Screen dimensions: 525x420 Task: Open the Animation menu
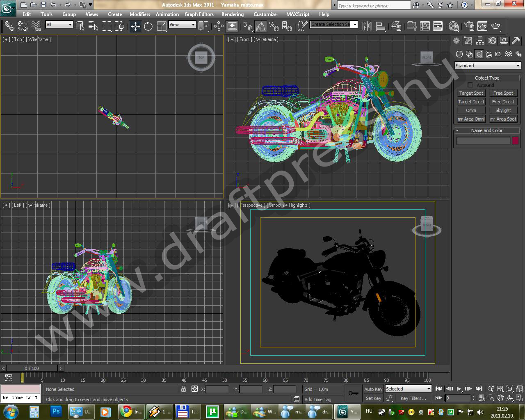(167, 14)
